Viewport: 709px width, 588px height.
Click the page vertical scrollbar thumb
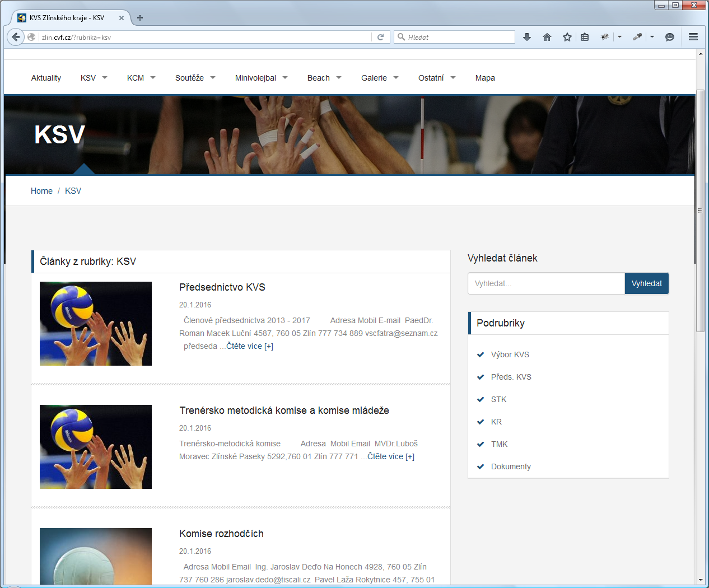click(x=700, y=211)
